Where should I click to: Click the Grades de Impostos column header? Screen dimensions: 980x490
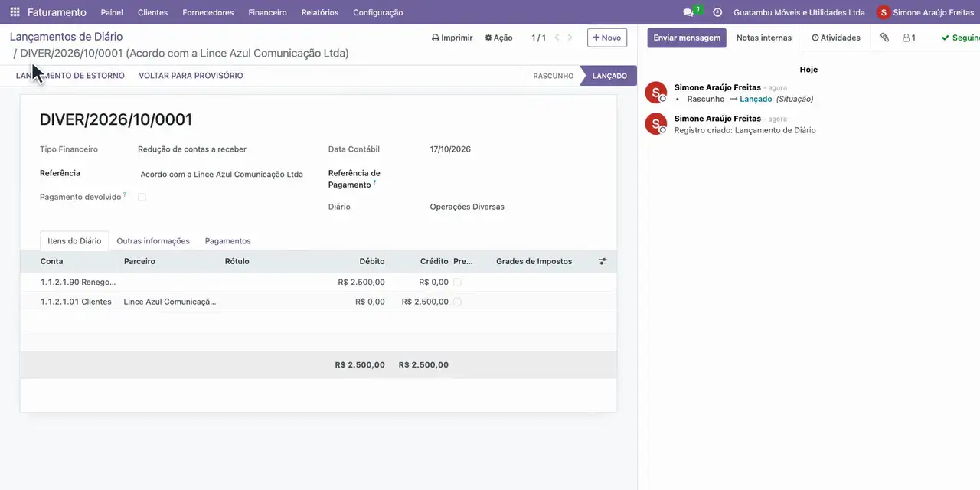pyautogui.click(x=534, y=261)
